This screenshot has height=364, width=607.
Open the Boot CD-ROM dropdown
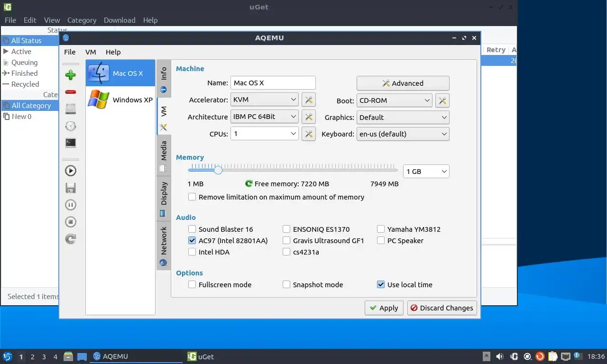click(x=395, y=100)
